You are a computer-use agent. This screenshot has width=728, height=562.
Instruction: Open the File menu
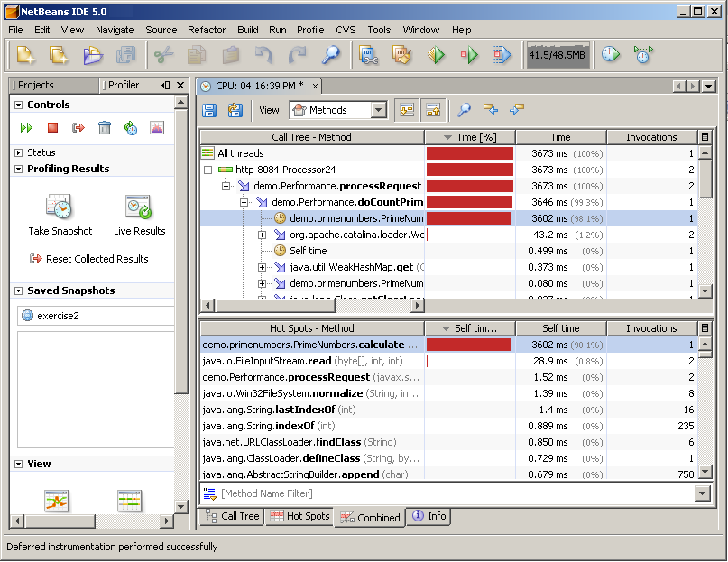(15, 30)
